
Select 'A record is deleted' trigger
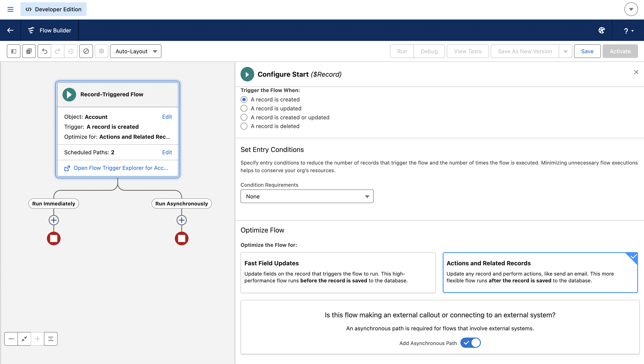(244, 126)
